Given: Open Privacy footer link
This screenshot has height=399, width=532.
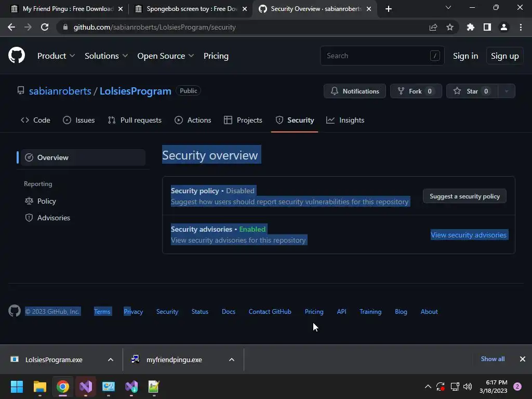Looking at the screenshot, I should click(134, 312).
